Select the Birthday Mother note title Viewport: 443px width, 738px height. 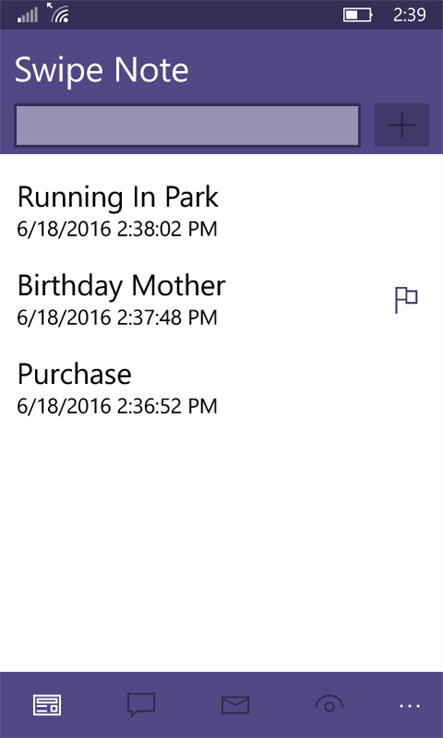121,285
